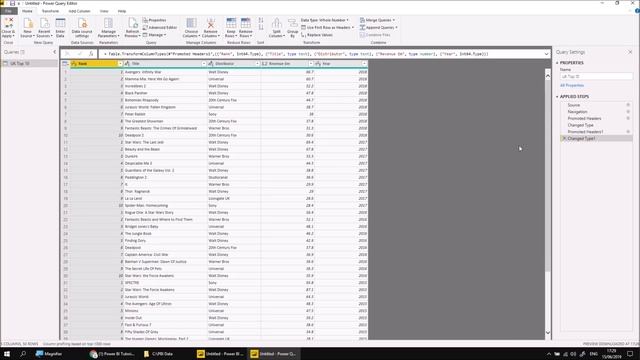Select the UK Top 10 query
Image resolution: width=640 pixels, height=360 pixels.
coord(29,64)
